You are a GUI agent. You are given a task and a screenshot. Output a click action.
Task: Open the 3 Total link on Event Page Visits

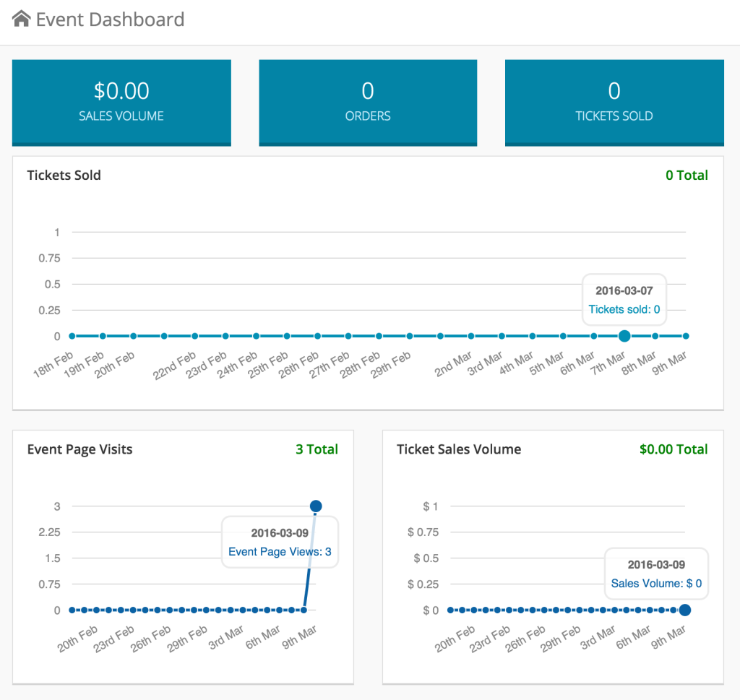pos(317,449)
